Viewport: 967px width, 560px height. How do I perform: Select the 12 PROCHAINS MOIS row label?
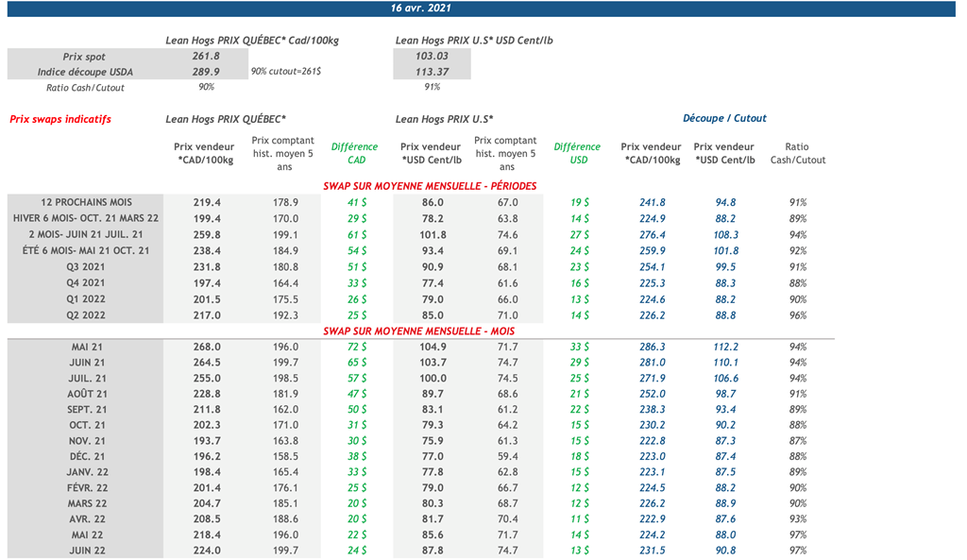tap(87, 202)
